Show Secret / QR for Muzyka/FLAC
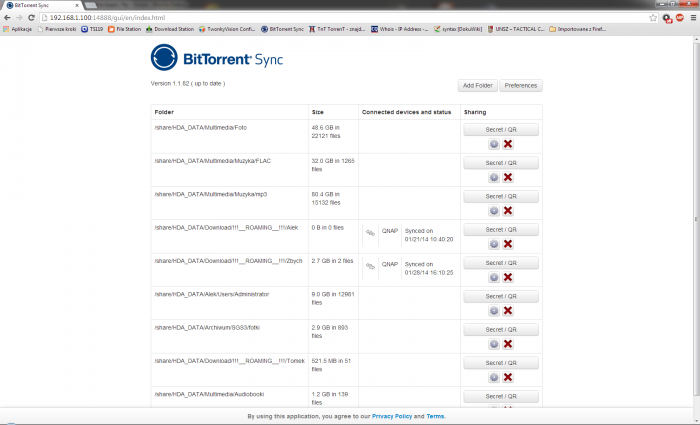Image resolution: width=700 pixels, height=425 pixels. 501,163
